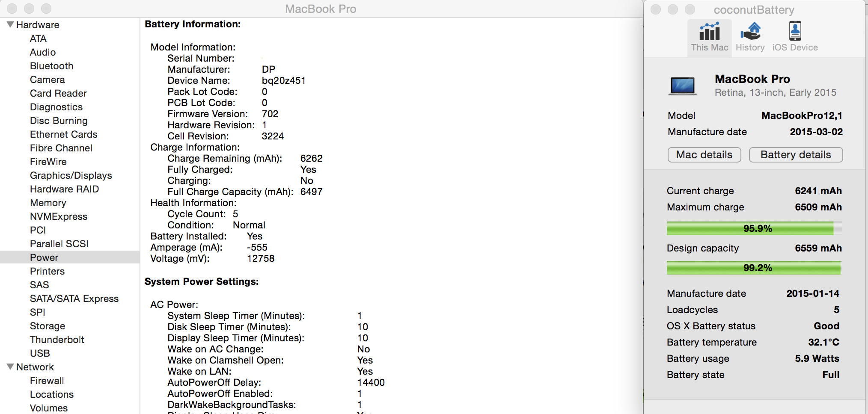Viewport: 868px width, 414px height.
Task: Select the highlighted Power entry
Action: tap(70, 257)
